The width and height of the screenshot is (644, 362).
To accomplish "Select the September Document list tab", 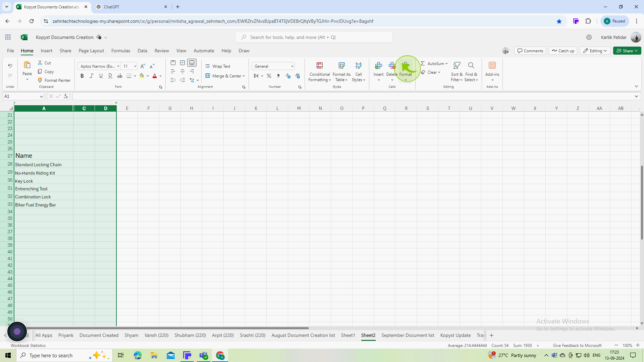I will coord(408,335).
